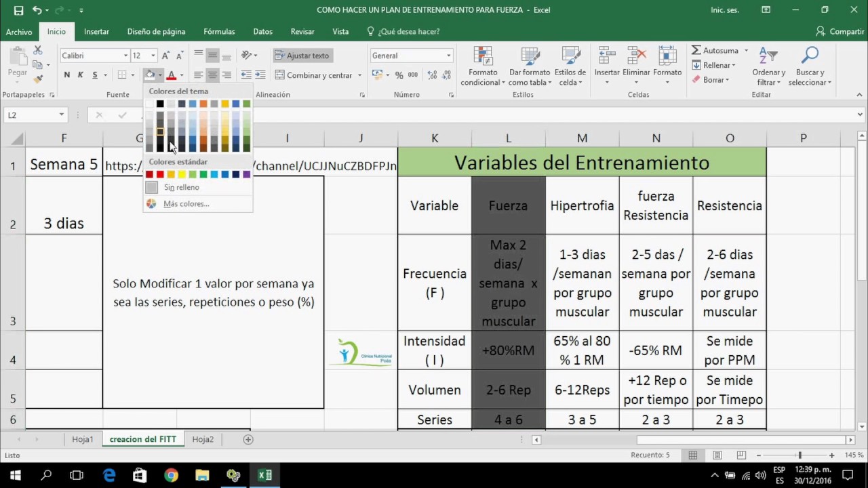Open the Name Box dropdown arrow
The height and width of the screenshot is (488, 868).
click(x=61, y=115)
